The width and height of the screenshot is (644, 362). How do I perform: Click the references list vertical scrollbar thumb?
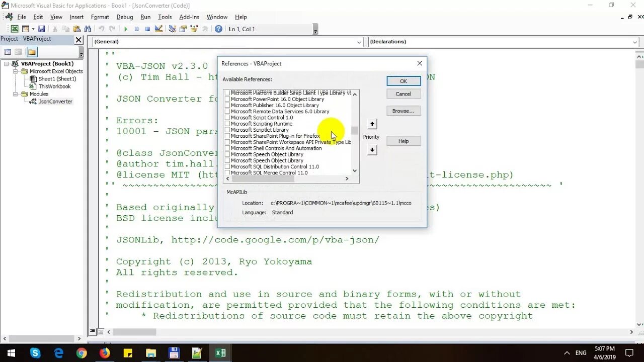tap(355, 131)
